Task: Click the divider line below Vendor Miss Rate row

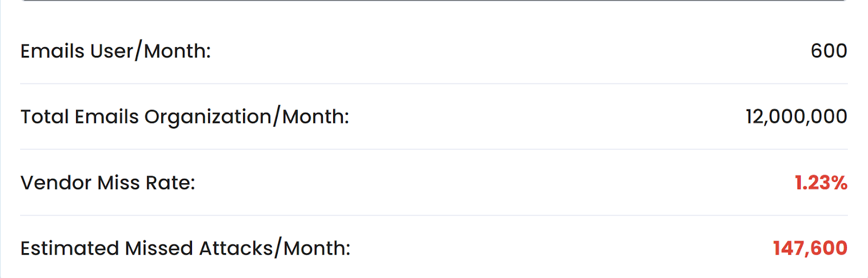Action: click(x=434, y=215)
